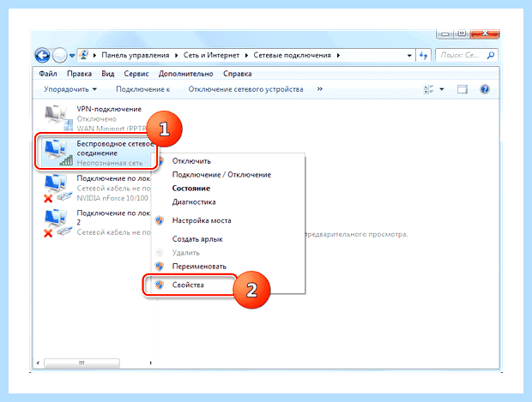Image resolution: width=532 pixels, height=402 pixels.
Task: Click the scrollbar left arrow
Action: [38, 363]
